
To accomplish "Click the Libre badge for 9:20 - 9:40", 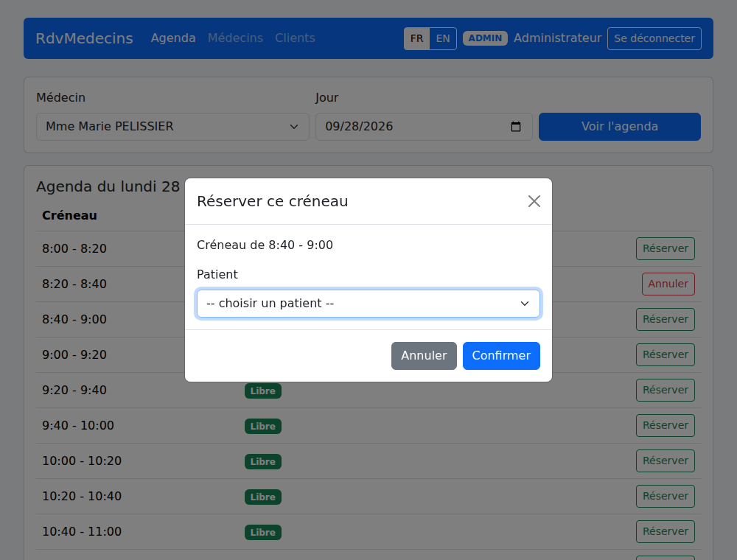I will [x=263, y=391].
